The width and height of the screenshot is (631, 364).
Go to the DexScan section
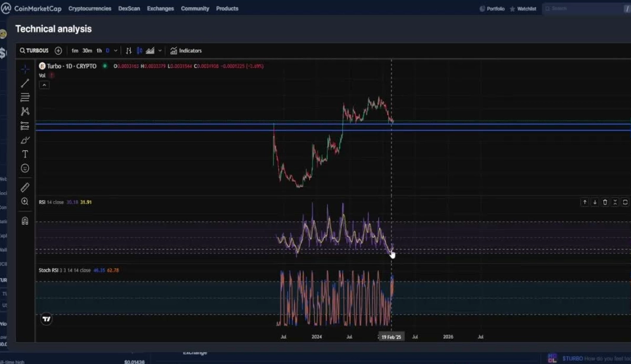click(x=129, y=8)
